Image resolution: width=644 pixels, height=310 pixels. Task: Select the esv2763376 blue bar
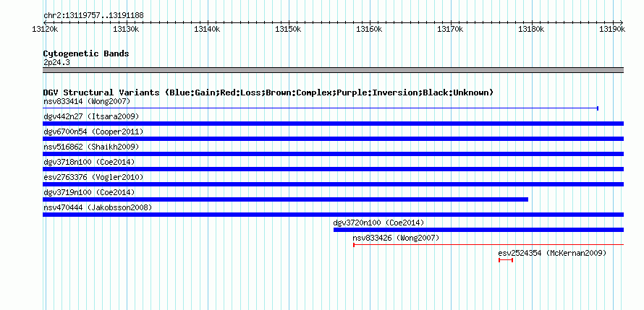[333, 184]
